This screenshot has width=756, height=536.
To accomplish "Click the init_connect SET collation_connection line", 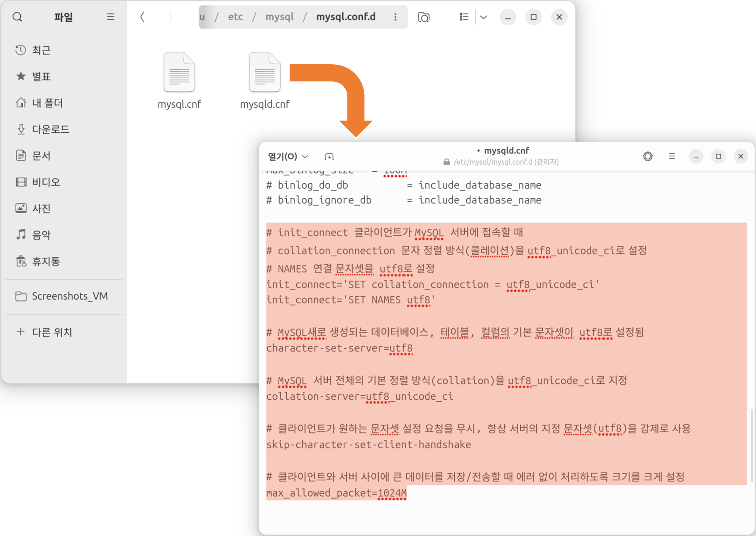I will click(x=433, y=285).
